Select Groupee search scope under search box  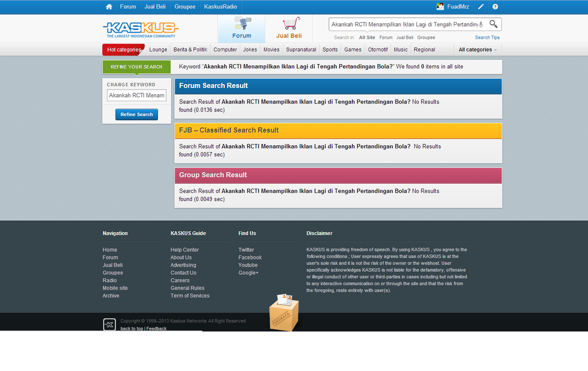[x=426, y=38]
